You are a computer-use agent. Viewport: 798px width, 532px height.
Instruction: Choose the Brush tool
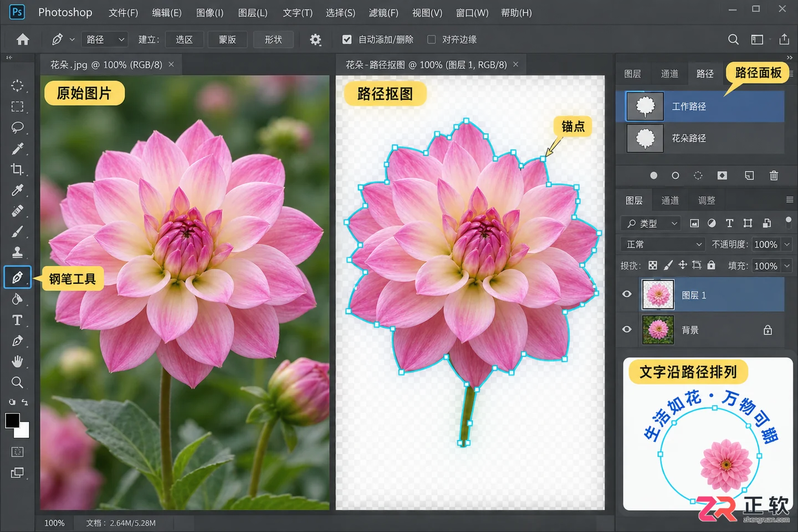(x=17, y=232)
